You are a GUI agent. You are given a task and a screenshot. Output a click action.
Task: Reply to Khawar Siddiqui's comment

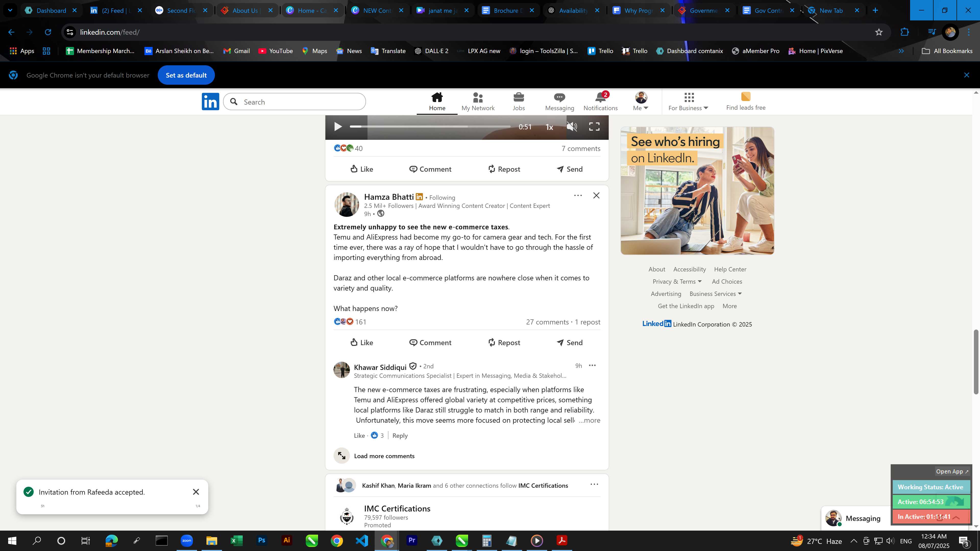tap(400, 436)
